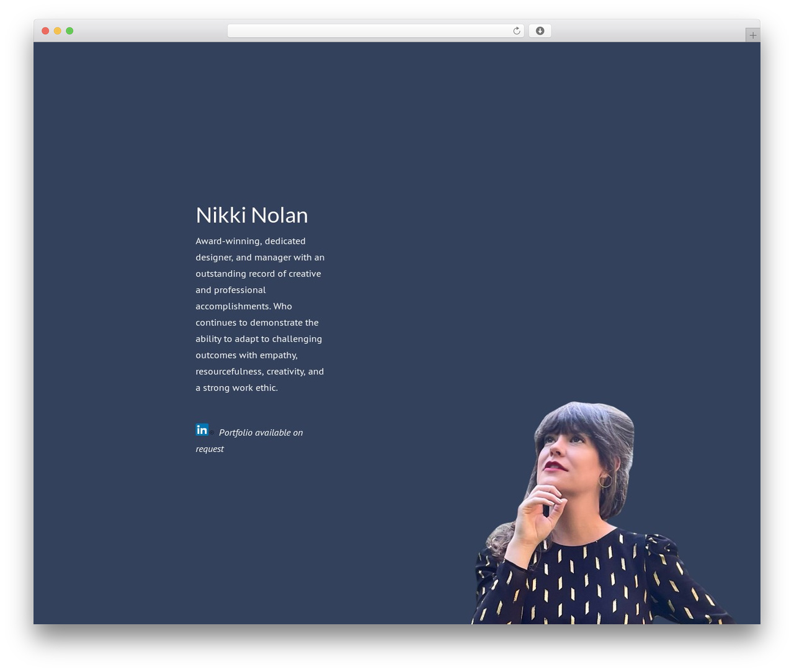Close the window with the red button
Image resolution: width=794 pixels, height=672 pixels.
tap(45, 31)
